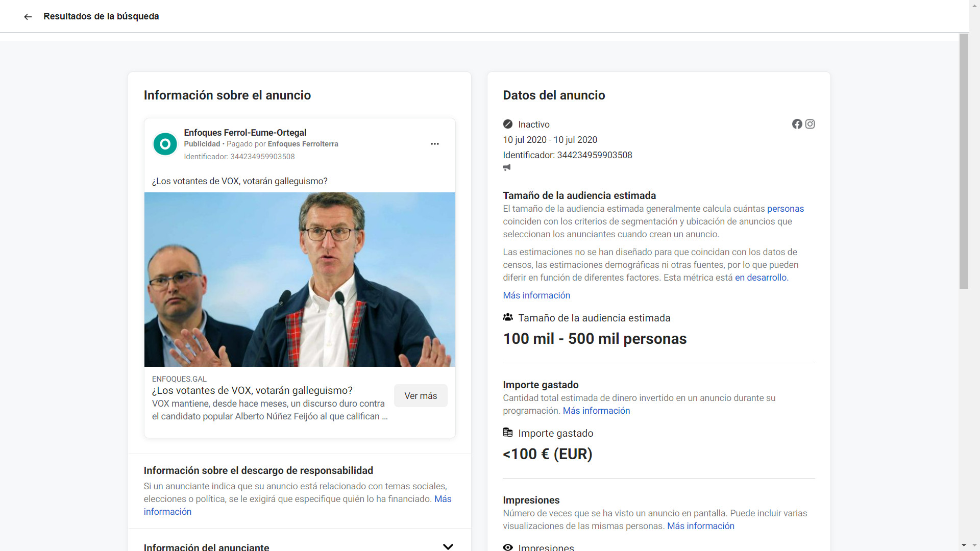Click the vertical scrollbar thumb
This screenshot has width=980, height=551.
[x=964, y=161]
